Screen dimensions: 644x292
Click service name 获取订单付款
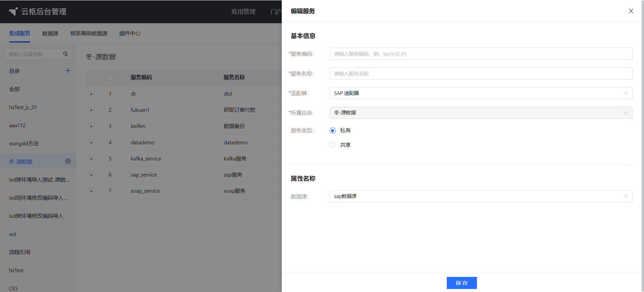(x=239, y=110)
